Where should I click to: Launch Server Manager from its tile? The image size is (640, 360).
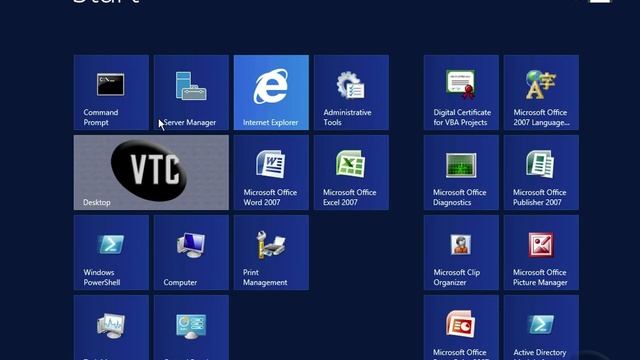(x=191, y=92)
